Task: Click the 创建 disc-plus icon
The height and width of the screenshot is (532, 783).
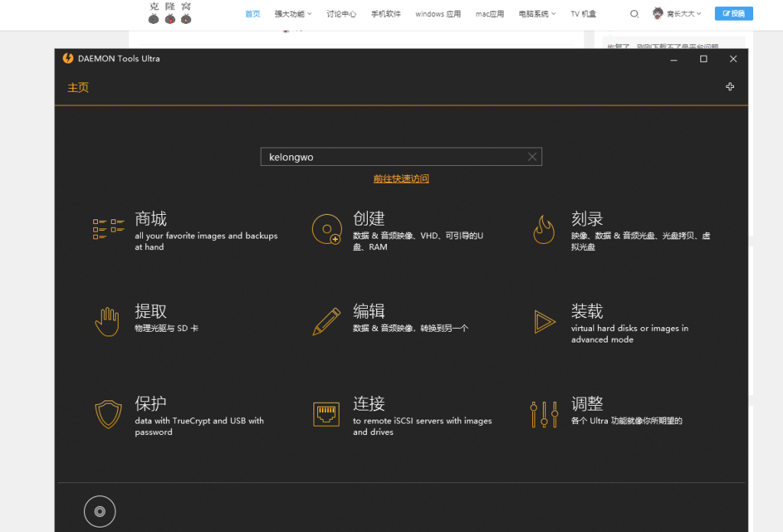Action: 327,229
